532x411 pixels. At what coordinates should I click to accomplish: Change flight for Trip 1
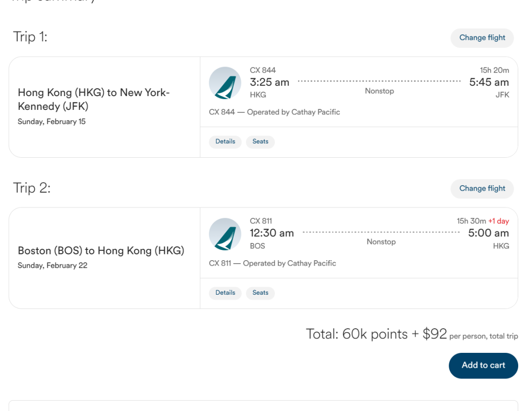pyautogui.click(x=482, y=38)
